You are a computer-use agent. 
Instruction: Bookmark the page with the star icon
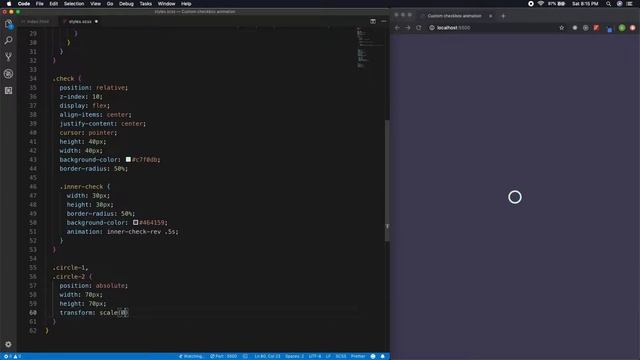point(562,28)
